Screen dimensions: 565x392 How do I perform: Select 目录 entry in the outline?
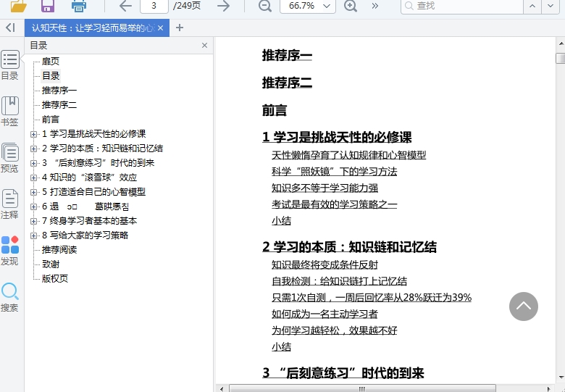51,75
